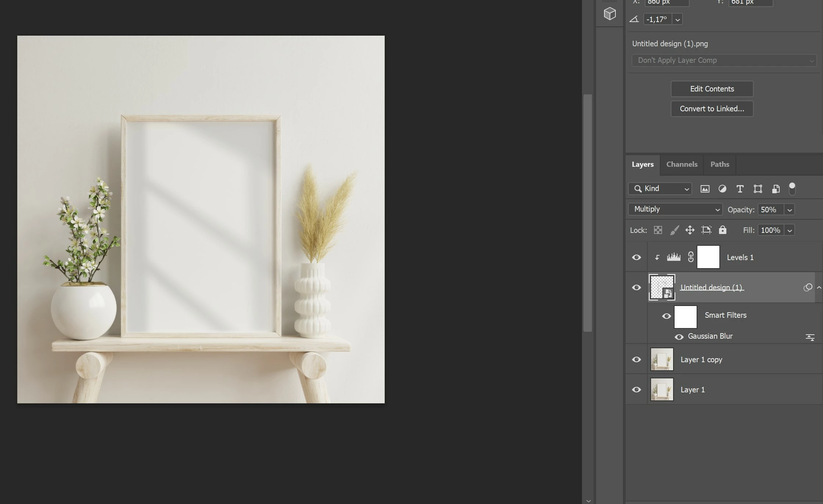Hide the Levels 1 layer
Screen dimensions: 823x504
(x=636, y=258)
